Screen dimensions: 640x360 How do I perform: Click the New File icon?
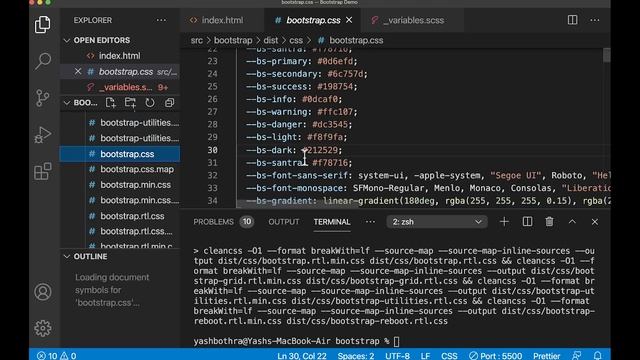pos(111,103)
